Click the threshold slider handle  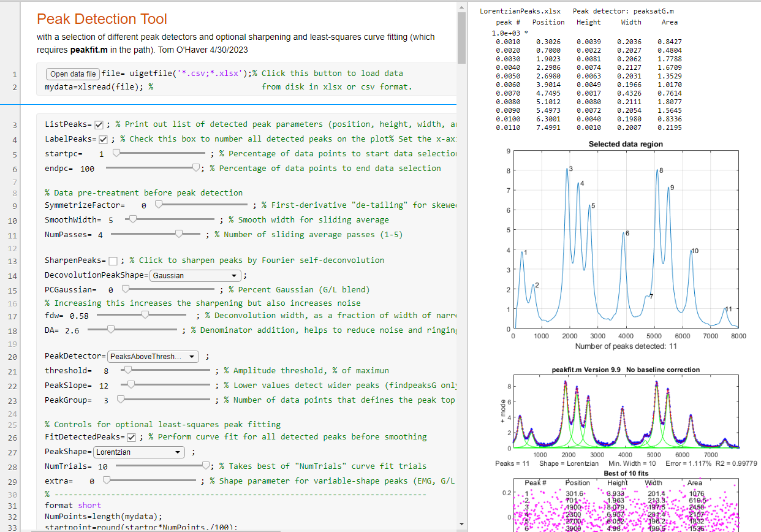[x=127, y=370]
